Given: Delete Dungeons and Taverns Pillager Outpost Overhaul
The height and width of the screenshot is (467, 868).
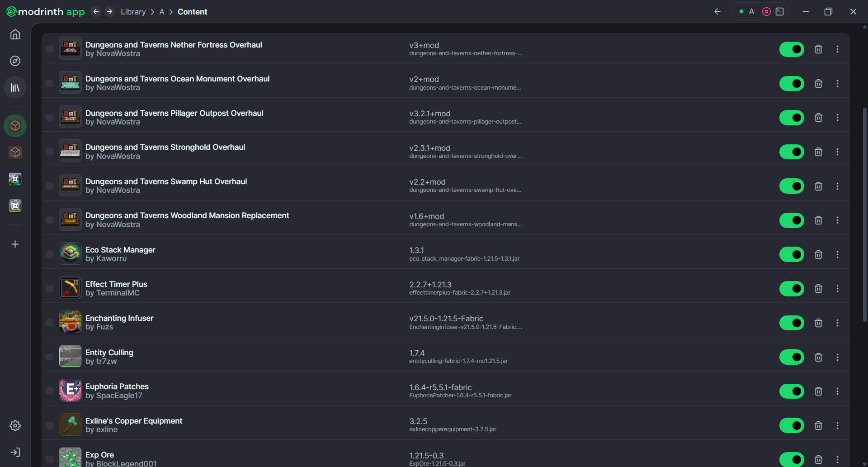Looking at the screenshot, I should pyautogui.click(x=818, y=118).
